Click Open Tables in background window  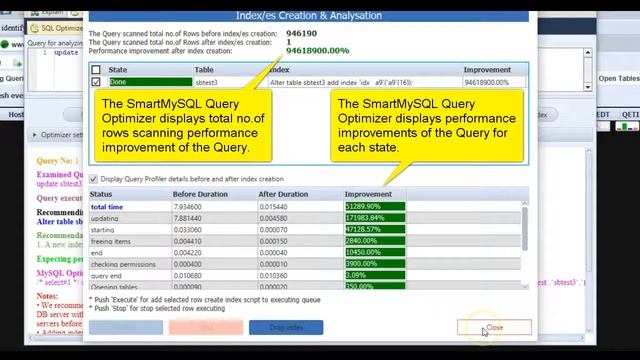[619, 78]
